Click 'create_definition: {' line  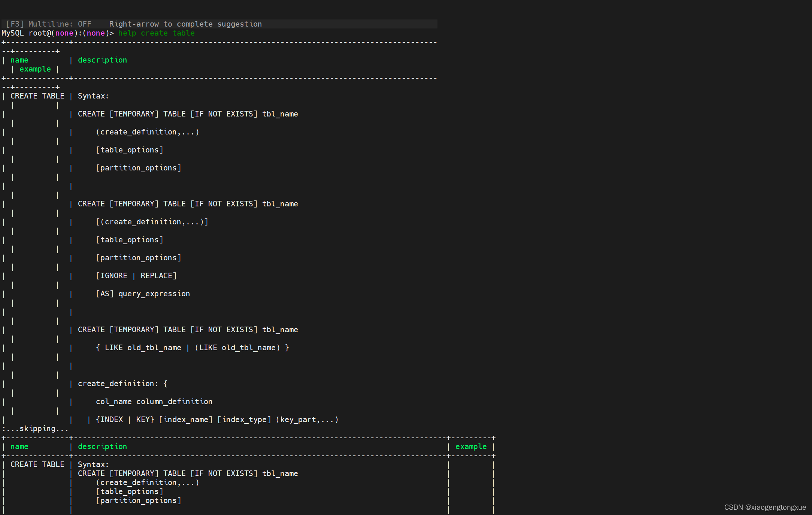(x=123, y=384)
